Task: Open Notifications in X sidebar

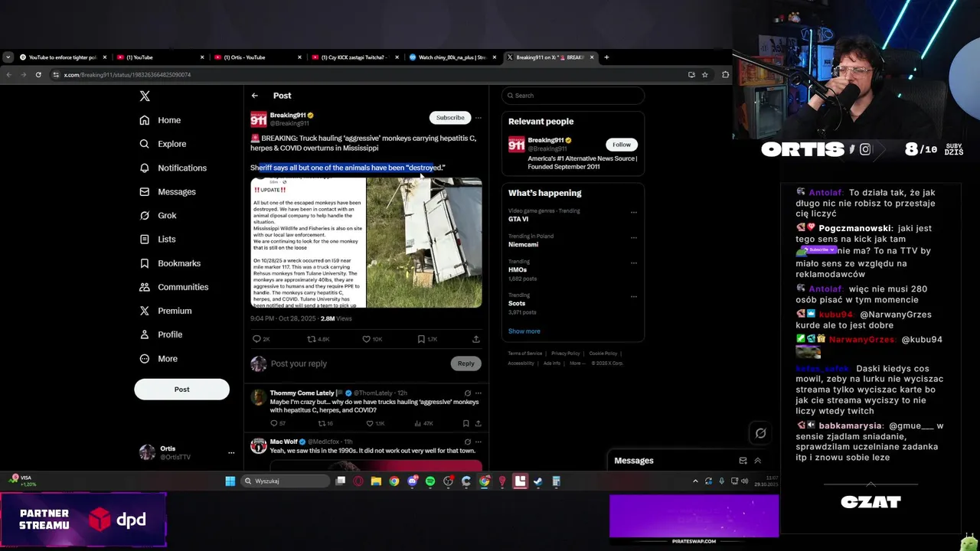Action: 173,168
